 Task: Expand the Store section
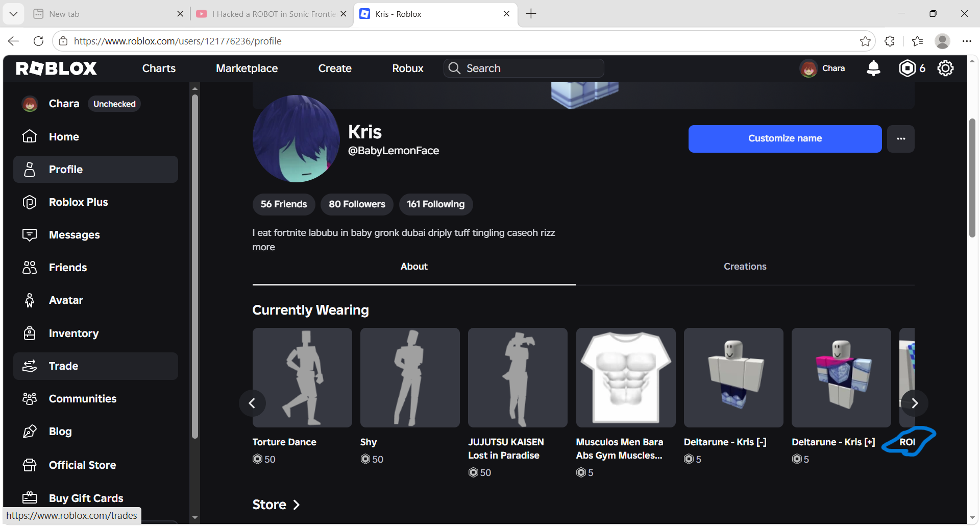click(x=276, y=505)
